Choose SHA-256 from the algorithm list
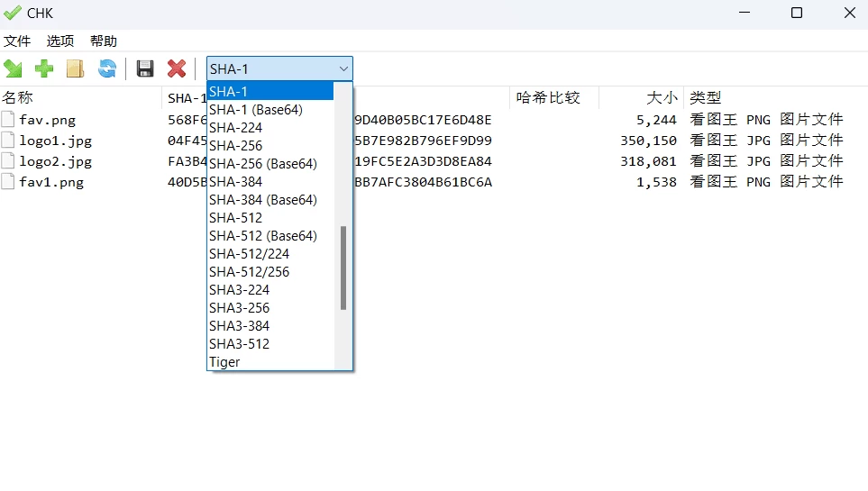Viewport: 868px width, 491px height. tap(236, 146)
